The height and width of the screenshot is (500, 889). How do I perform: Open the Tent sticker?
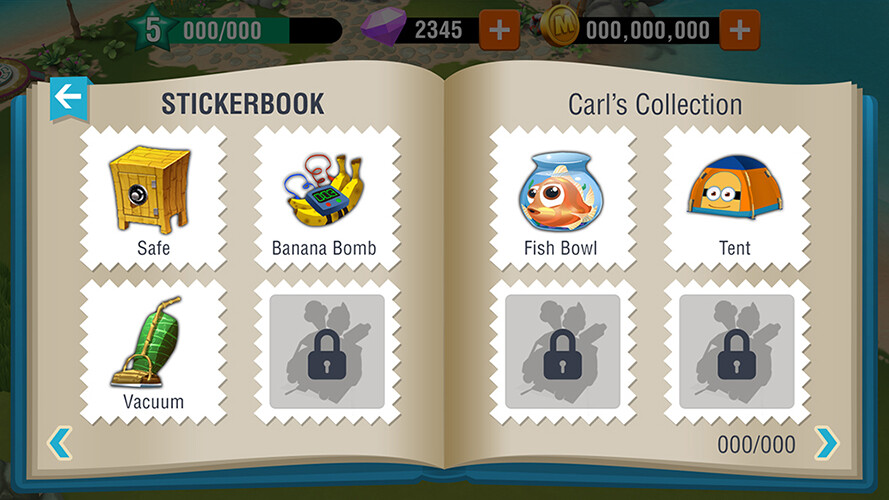point(736,199)
